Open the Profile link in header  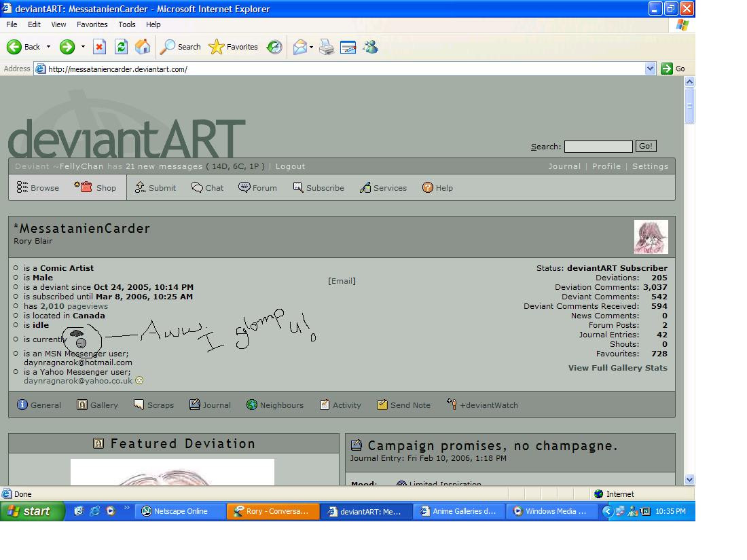point(606,166)
